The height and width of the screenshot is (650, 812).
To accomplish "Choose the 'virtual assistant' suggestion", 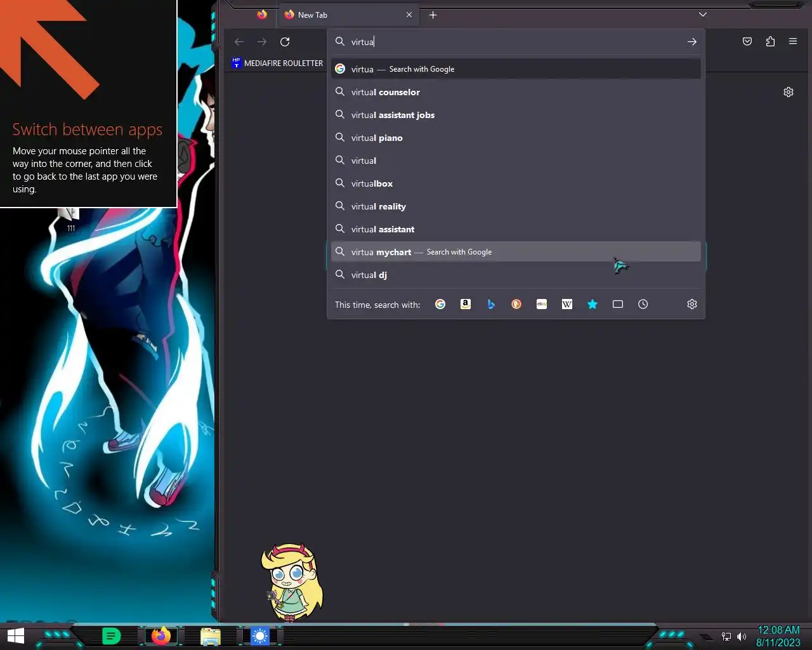I will point(516,229).
